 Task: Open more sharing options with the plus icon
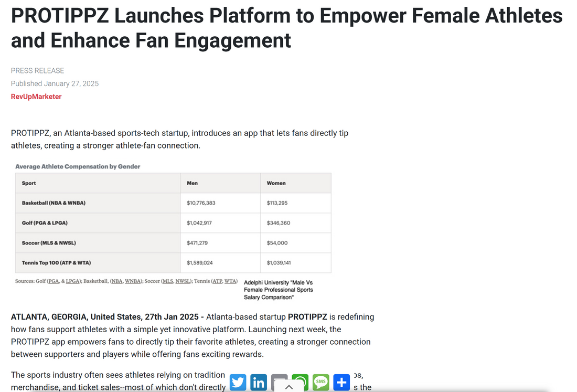click(x=341, y=383)
